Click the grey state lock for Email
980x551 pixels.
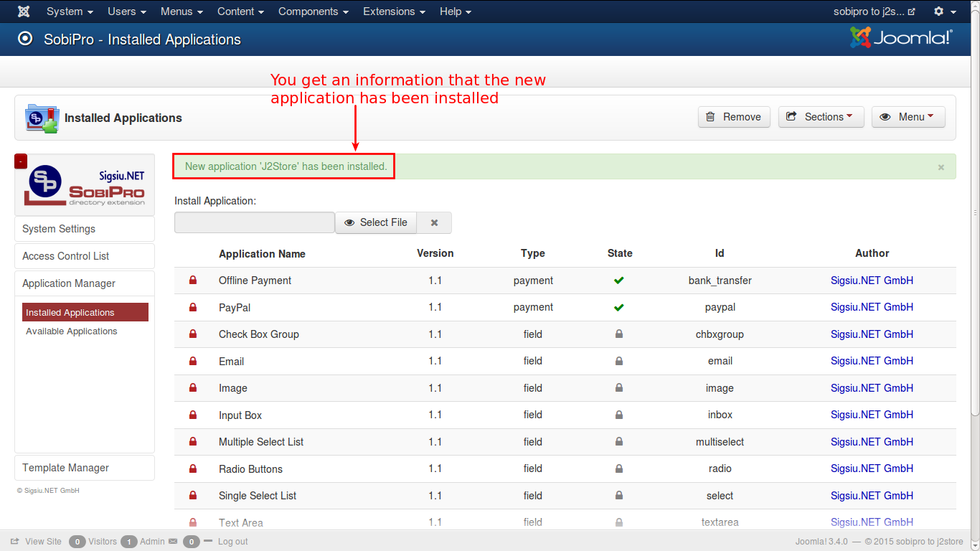(x=619, y=361)
